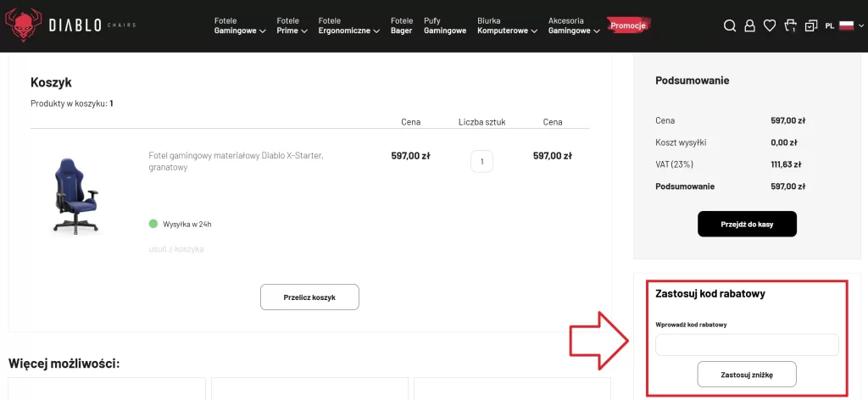Open the shopping basket icon
Screen dimensions: 868x400
click(x=791, y=25)
